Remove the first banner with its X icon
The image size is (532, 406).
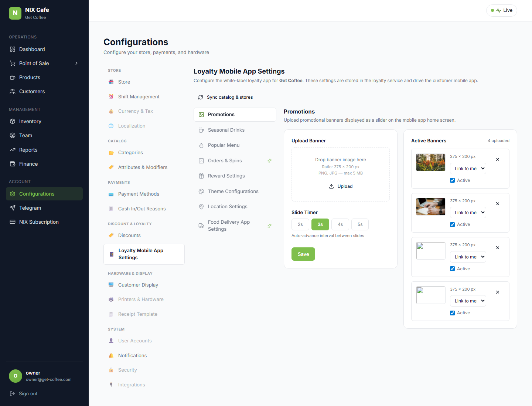coord(498,159)
